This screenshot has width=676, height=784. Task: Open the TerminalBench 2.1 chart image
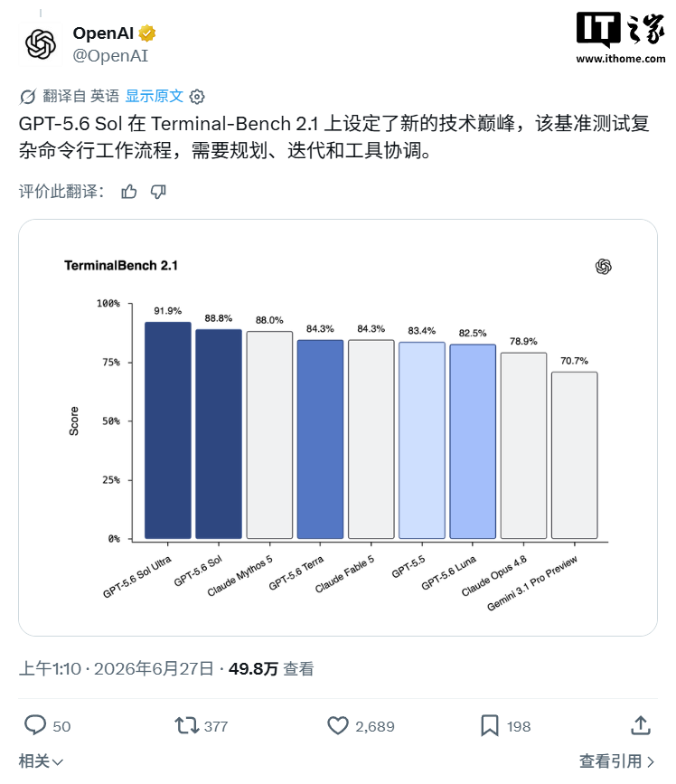tap(338, 428)
